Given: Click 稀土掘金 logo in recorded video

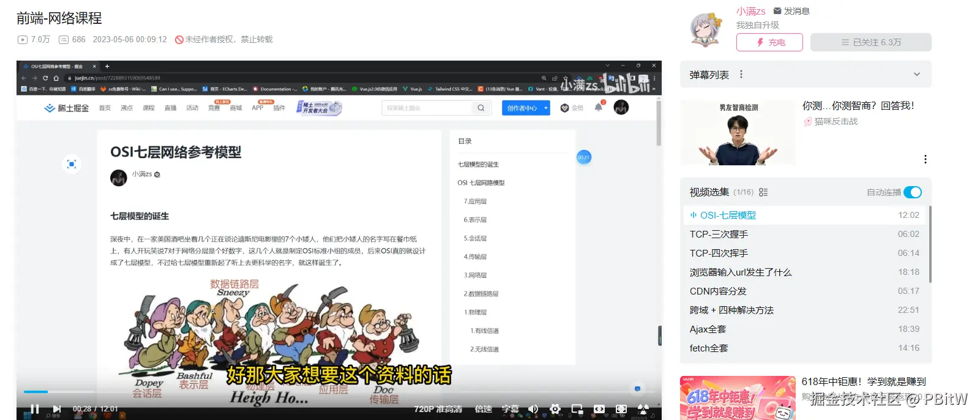Looking at the screenshot, I should (67, 108).
